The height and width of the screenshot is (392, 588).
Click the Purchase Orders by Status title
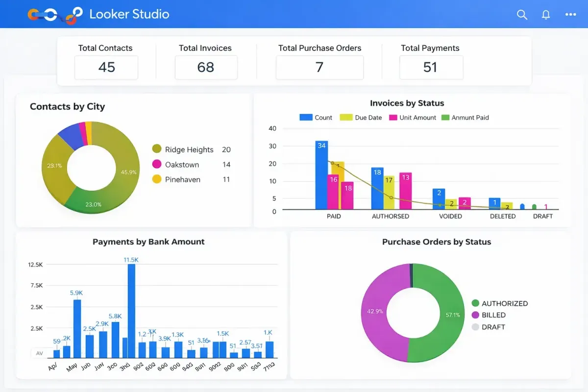coord(437,242)
